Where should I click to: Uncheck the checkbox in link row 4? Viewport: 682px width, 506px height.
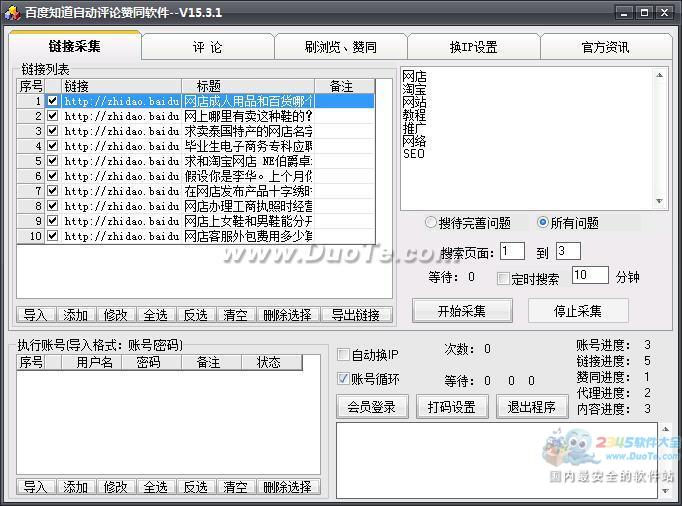[53, 146]
